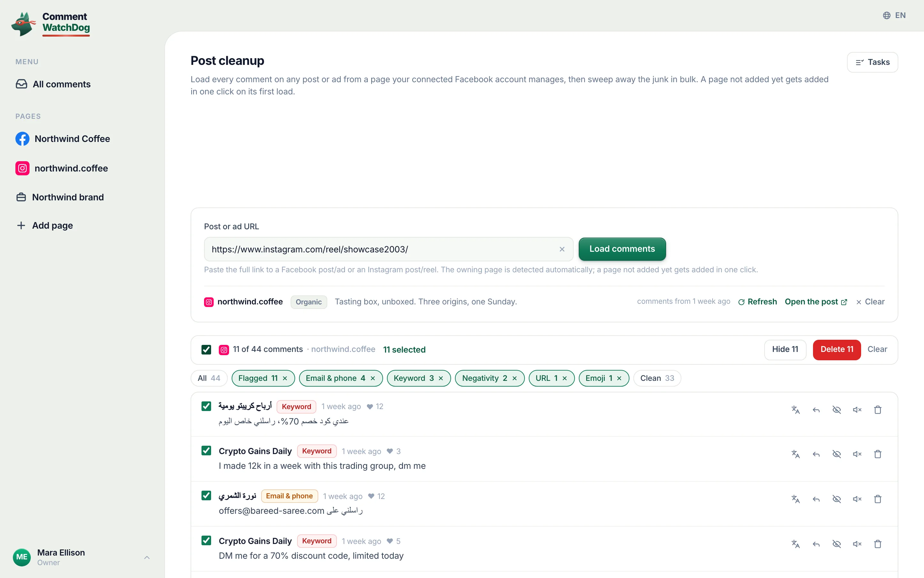The image size is (924, 578).
Task: Uncheck the '12k in a week' comment
Action: pyautogui.click(x=206, y=451)
